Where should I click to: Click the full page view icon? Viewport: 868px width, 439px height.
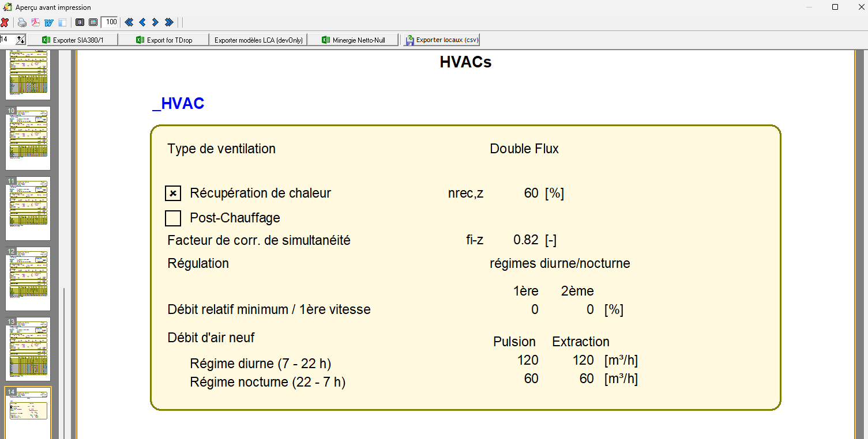pyautogui.click(x=80, y=22)
